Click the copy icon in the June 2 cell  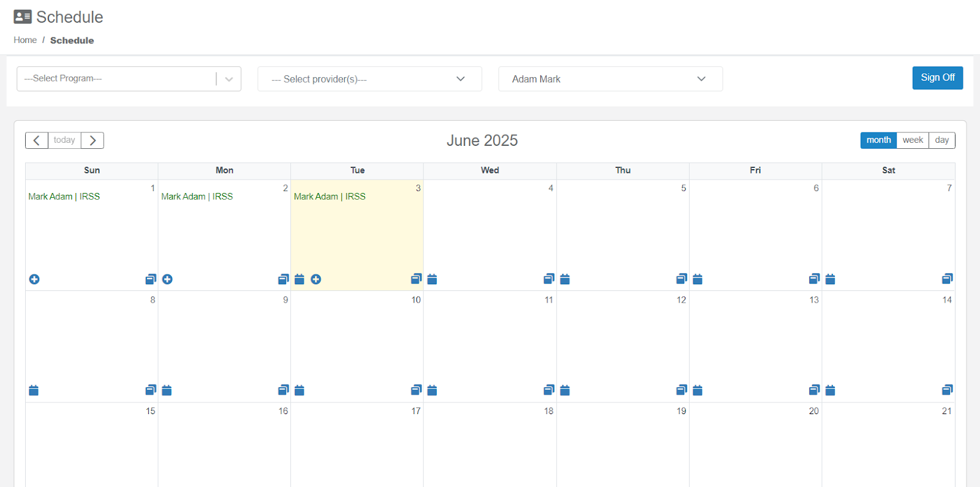click(284, 279)
